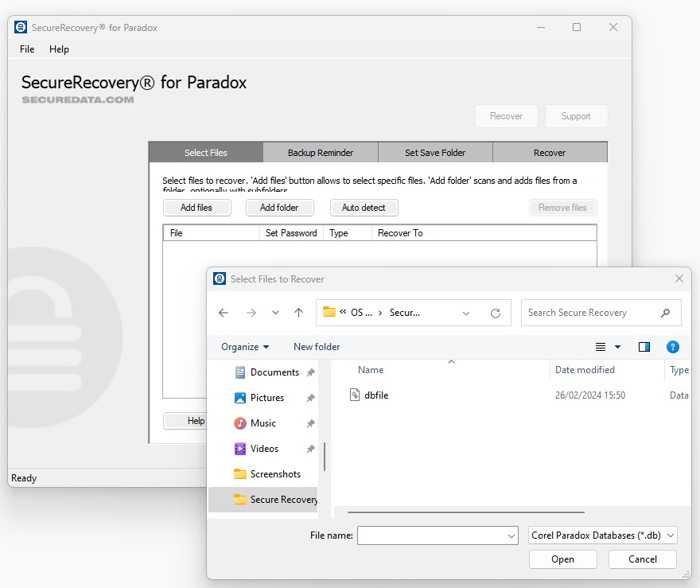This screenshot has width=700, height=588.
Task: Open the view options dropdown arrow
Action: [x=617, y=347]
